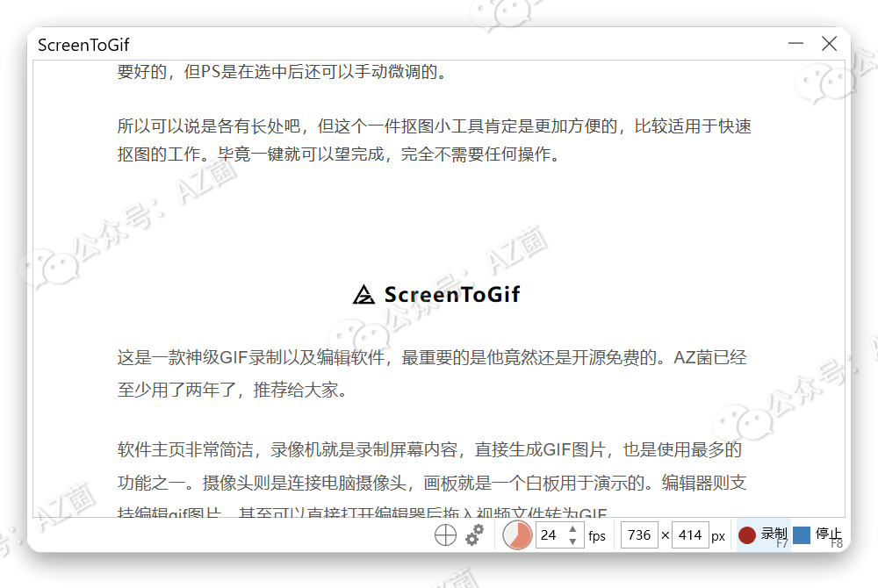Click the ScreenToGif heading in the article
878x588 pixels.
[452, 295]
